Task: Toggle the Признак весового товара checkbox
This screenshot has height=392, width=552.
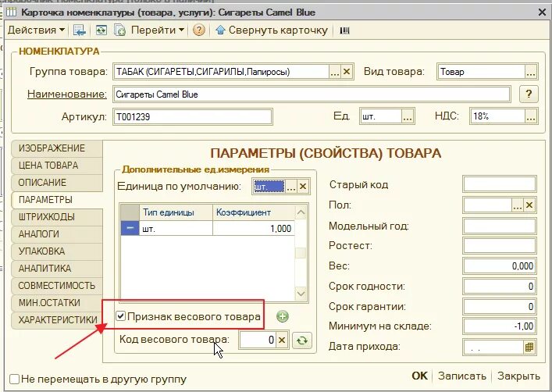Action: point(121,316)
